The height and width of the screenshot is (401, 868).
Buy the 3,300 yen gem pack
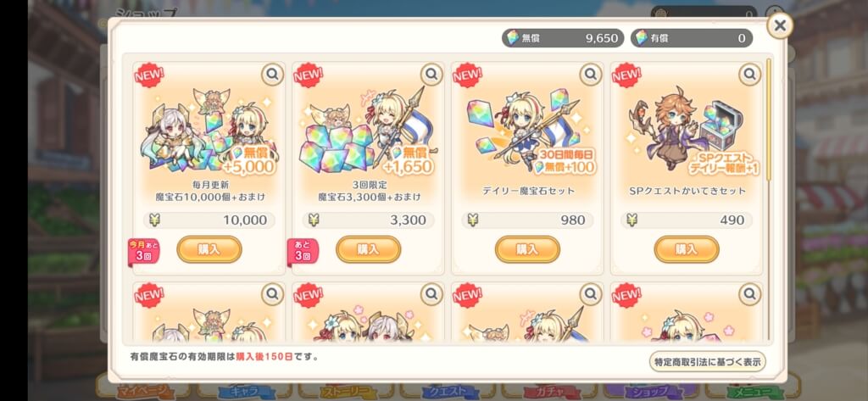point(368,249)
